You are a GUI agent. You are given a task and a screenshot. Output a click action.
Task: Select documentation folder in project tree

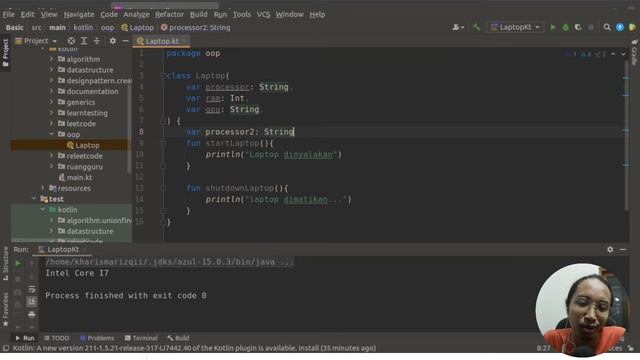(88, 91)
